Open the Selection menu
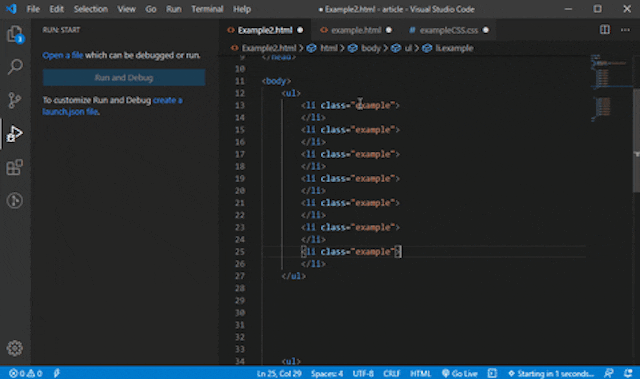 91,9
